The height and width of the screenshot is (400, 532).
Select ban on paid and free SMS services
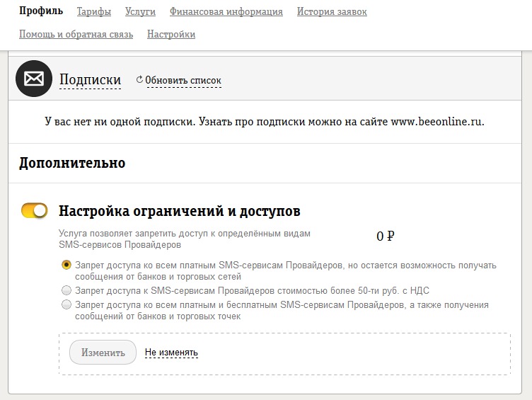66,304
